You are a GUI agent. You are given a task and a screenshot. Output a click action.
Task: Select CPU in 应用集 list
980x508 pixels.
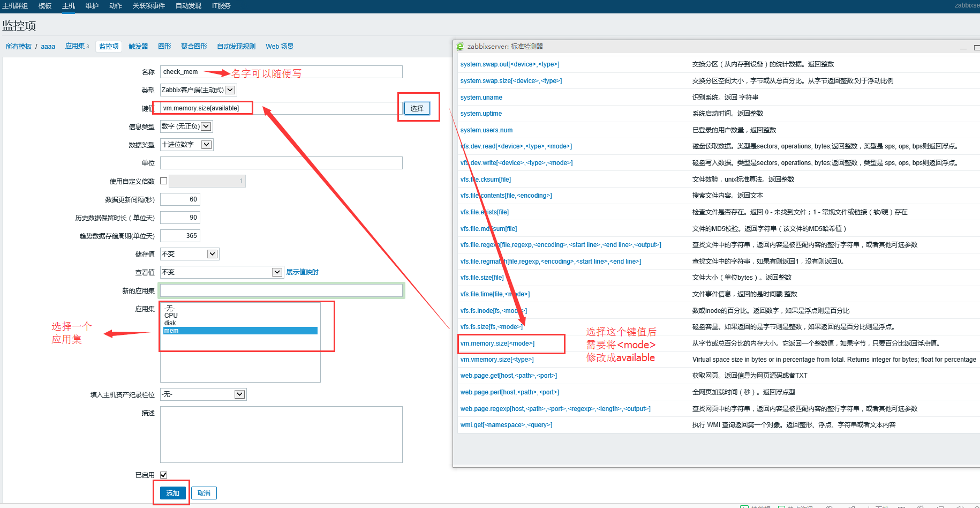240,316
